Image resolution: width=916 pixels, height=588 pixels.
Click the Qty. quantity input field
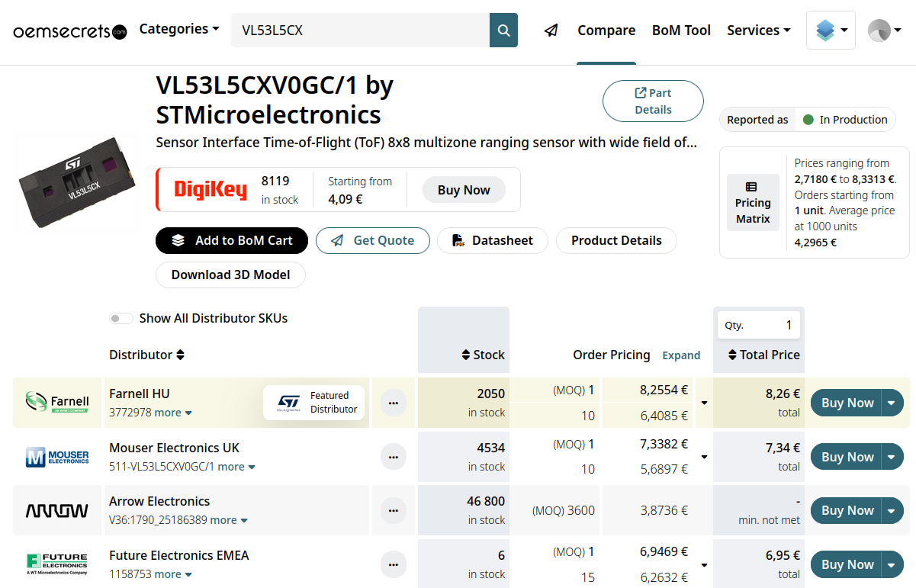point(758,326)
